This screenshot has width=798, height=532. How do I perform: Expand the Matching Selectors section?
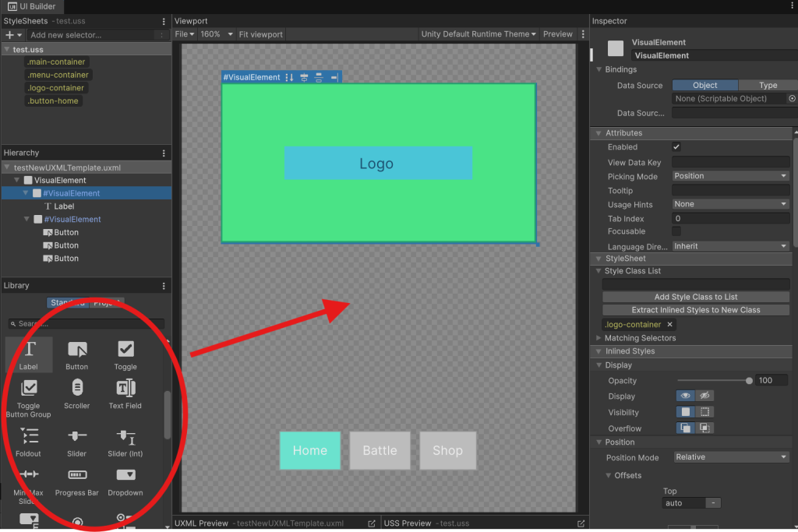pos(598,338)
